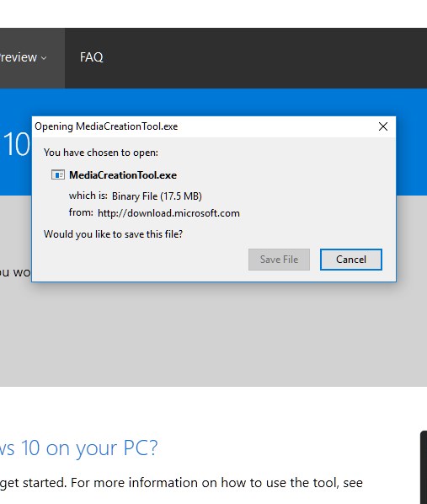
Task: Close the Opening MediaCreationTool.exe dialog
Action: pos(383,126)
